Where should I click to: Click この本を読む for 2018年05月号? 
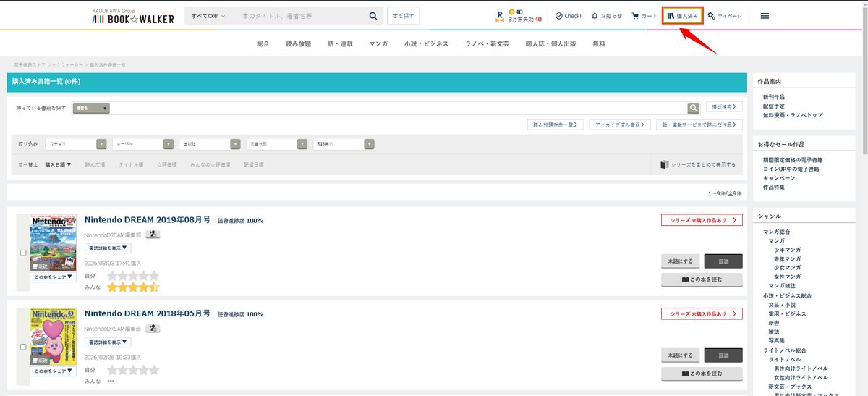(702, 374)
